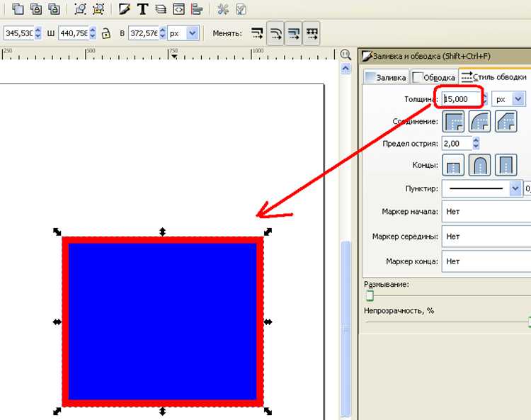Click the Предел острия spinner arrows
This screenshot has width=531, height=420.
click(476, 143)
